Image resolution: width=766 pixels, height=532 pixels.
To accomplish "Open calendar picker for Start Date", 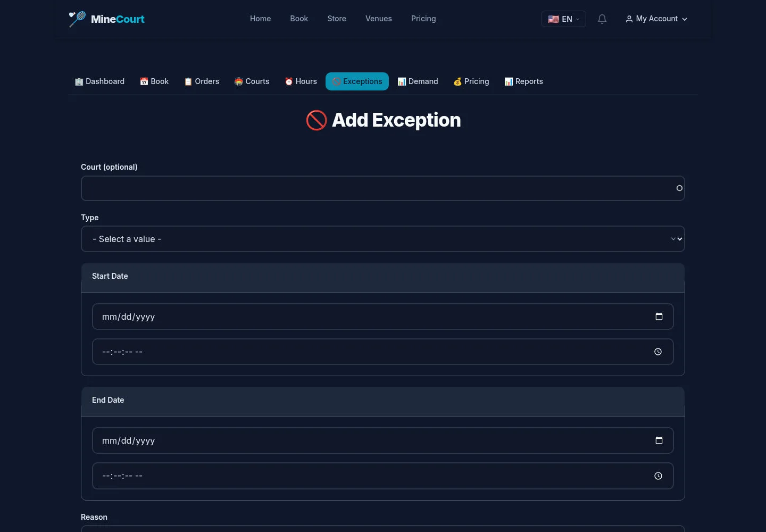I will pyautogui.click(x=659, y=317).
